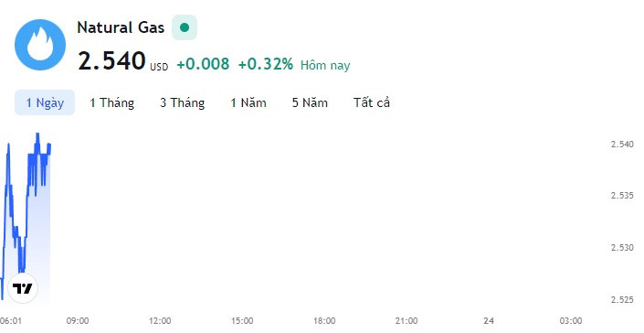Choose the 5 Năm range tab
The image size is (644, 333).
(x=310, y=102)
